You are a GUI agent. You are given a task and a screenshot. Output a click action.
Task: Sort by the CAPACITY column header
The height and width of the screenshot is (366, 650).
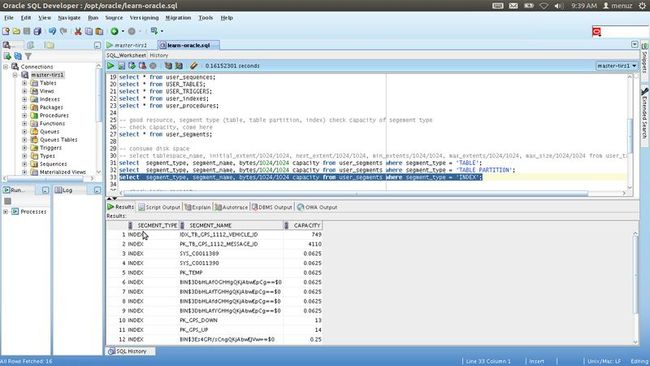pos(303,225)
